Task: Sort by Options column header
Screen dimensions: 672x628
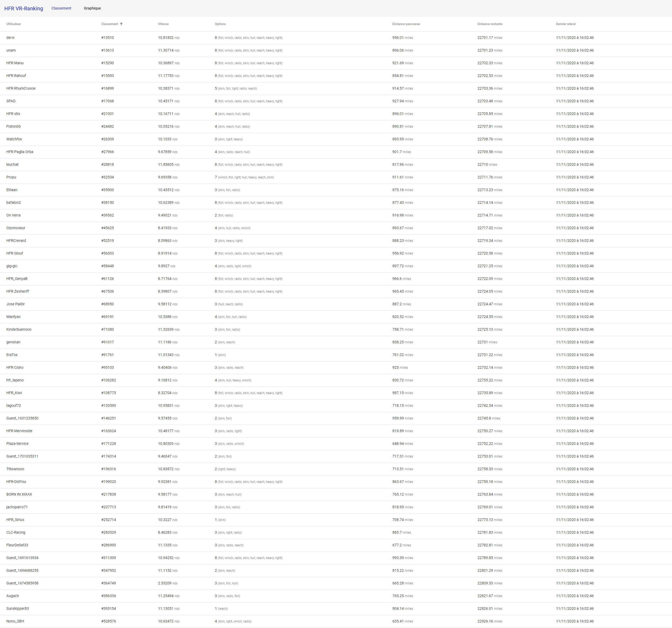Action: coord(220,24)
